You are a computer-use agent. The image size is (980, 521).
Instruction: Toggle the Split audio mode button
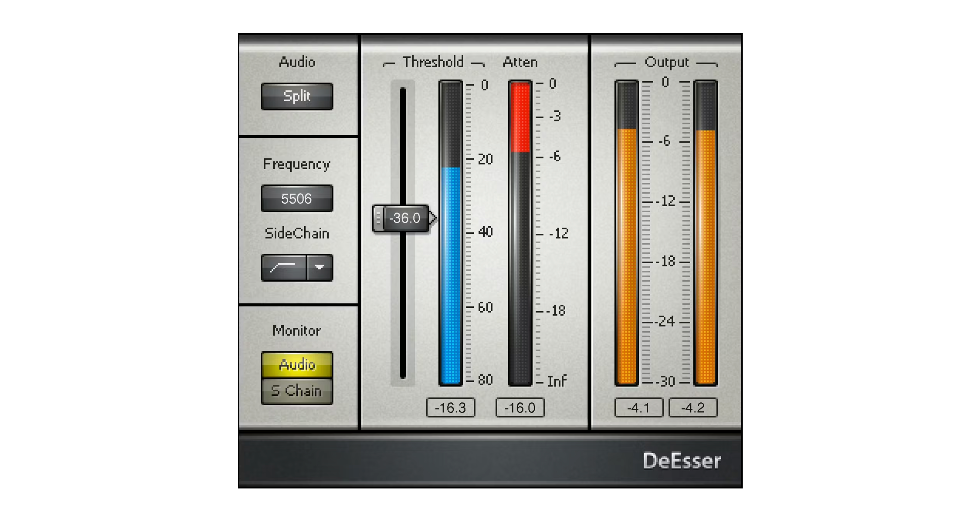pos(297,96)
